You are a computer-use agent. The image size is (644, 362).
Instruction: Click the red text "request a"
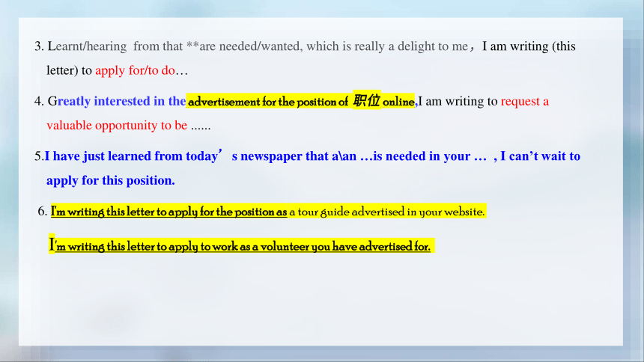click(524, 101)
